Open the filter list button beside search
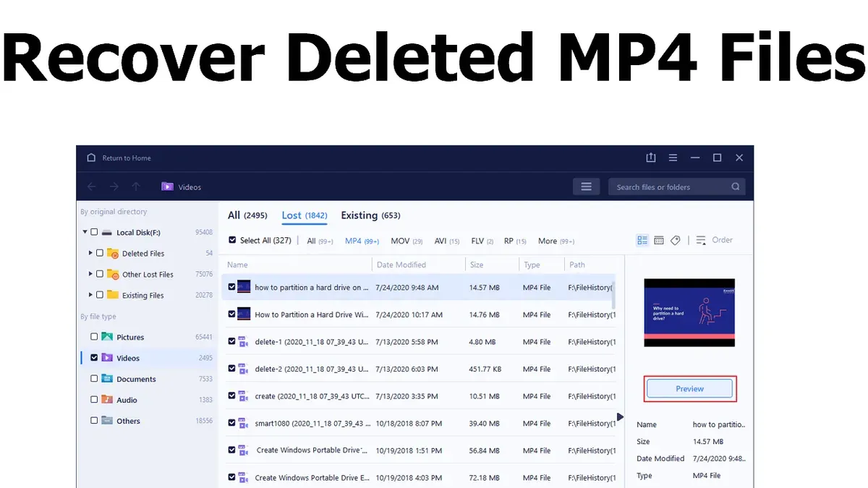Viewport: 868px width, 488px height. [586, 187]
